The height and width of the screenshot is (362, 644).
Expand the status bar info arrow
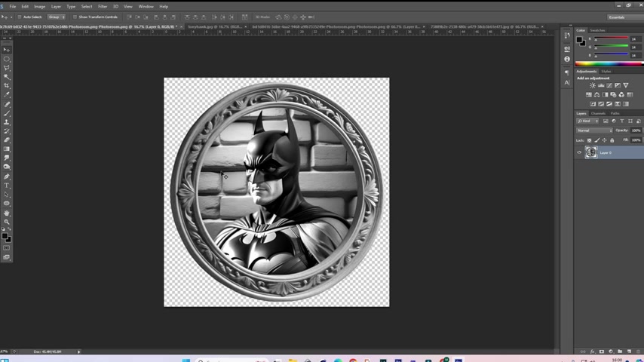click(79, 351)
